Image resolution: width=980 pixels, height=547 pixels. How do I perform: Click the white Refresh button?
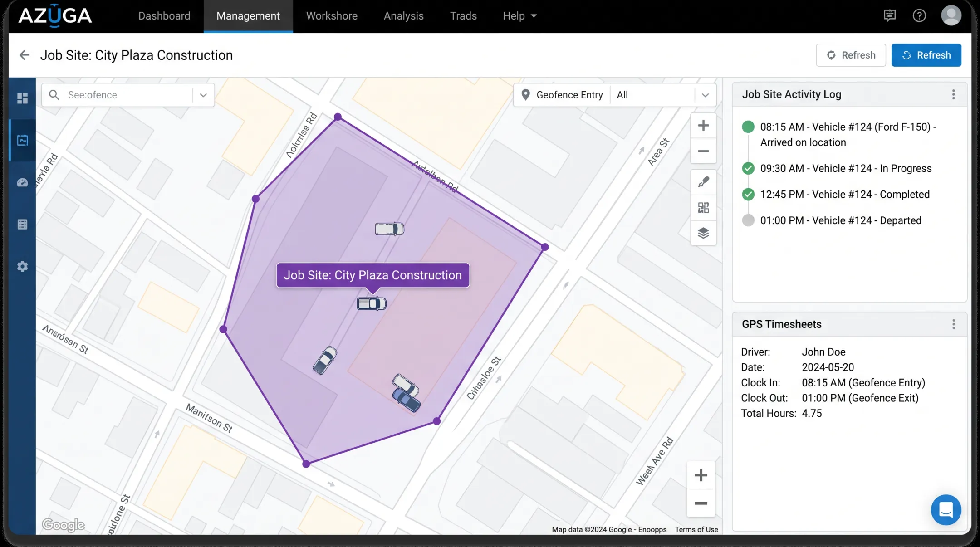pyautogui.click(x=851, y=55)
